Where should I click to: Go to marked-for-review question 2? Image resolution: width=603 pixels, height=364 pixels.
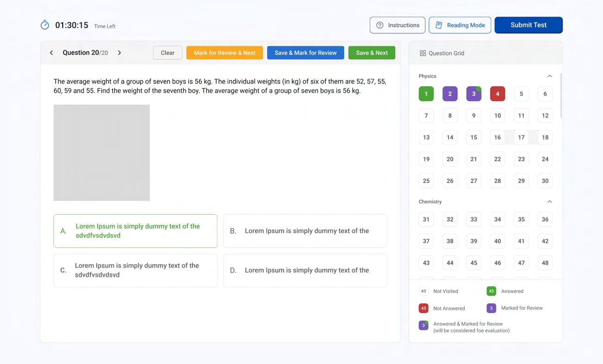449,94
